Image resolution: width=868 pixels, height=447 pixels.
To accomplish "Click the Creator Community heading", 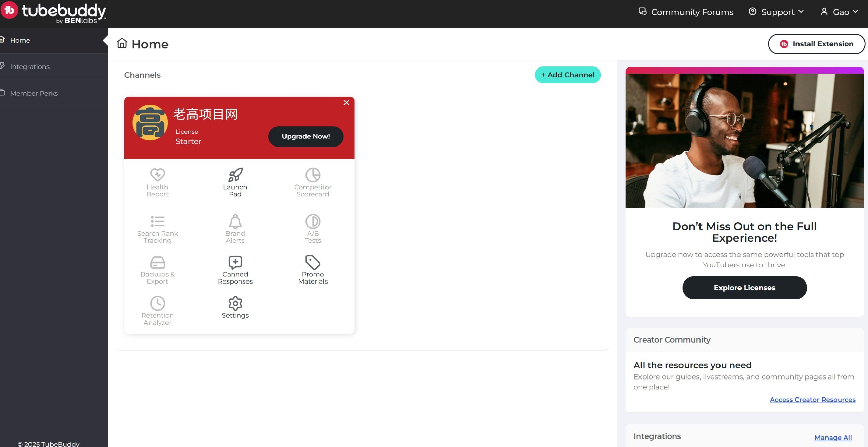I will coord(672,339).
